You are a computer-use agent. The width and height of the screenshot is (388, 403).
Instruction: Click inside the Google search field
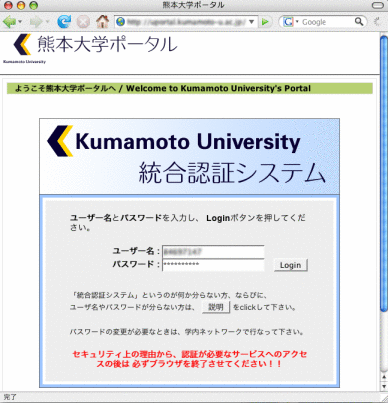pos(327,22)
